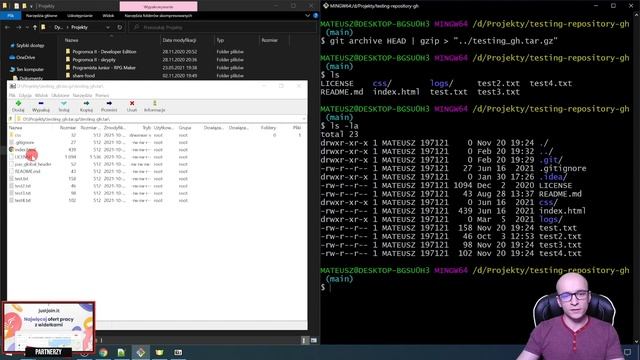Click the red Usuń (Delete) toolbar icon
This screenshot has height=360, width=640.
pyautogui.click(x=132, y=103)
